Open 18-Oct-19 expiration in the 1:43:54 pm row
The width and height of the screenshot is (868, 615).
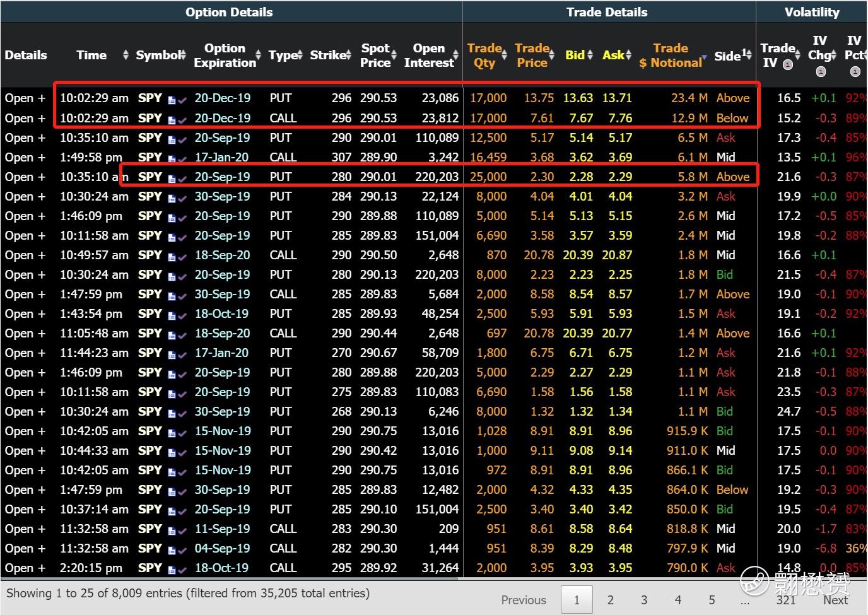pos(221,313)
